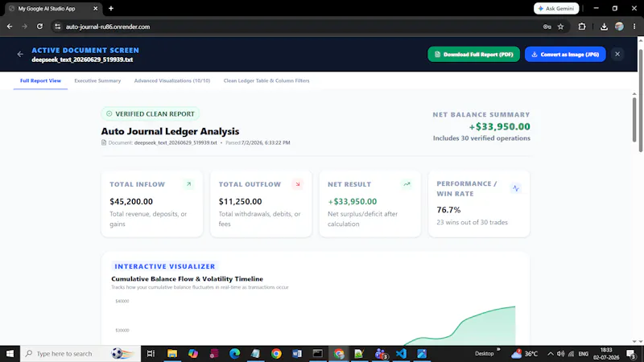Image resolution: width=644 pixels, height=362 pixels.
Task: Download Full Report as PDF
Action: click(x=473, y=54)
